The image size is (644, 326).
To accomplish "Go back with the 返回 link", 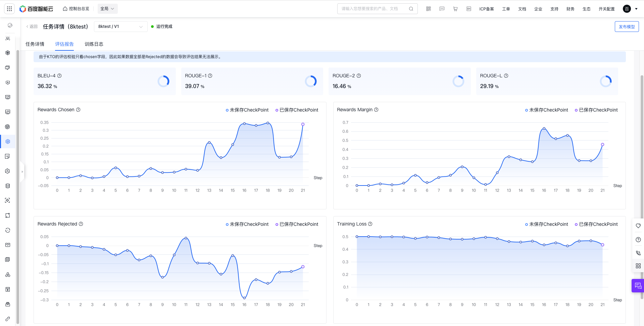I will click(x=32, y=27).
